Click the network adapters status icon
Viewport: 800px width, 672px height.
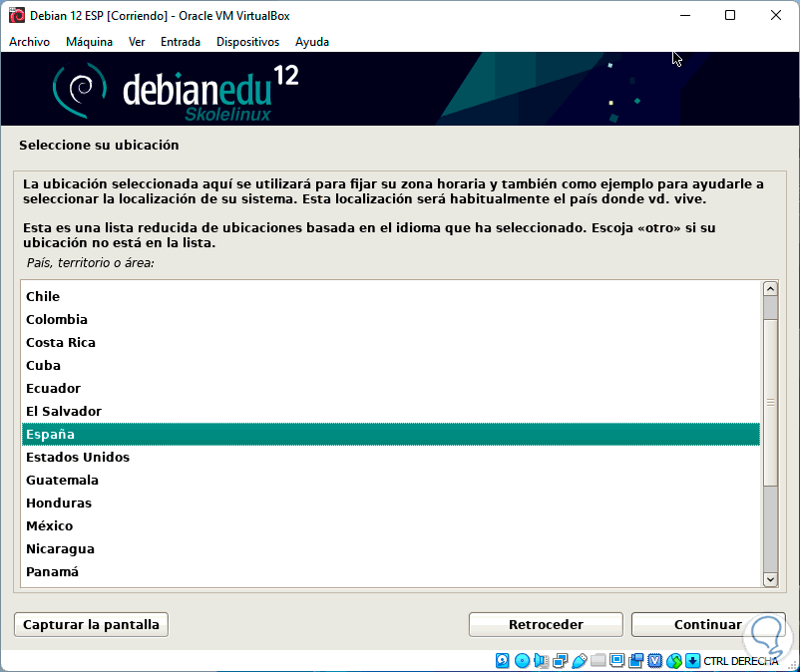561,661
